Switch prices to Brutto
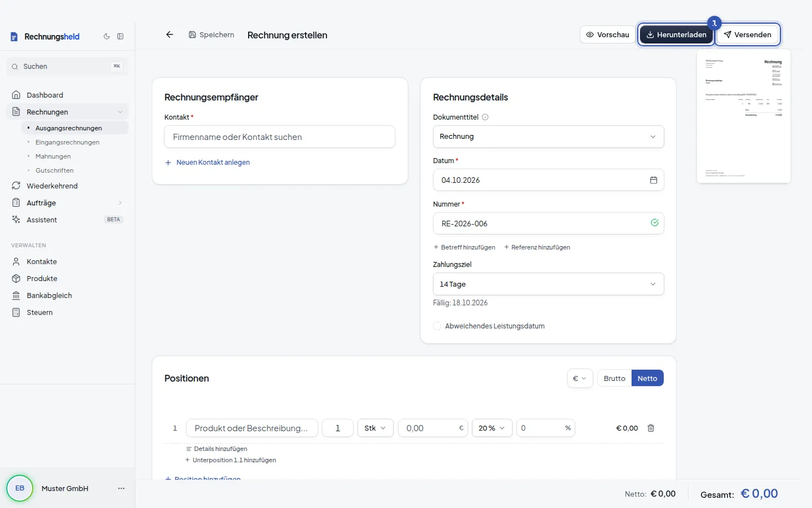 tap(614, 378)
